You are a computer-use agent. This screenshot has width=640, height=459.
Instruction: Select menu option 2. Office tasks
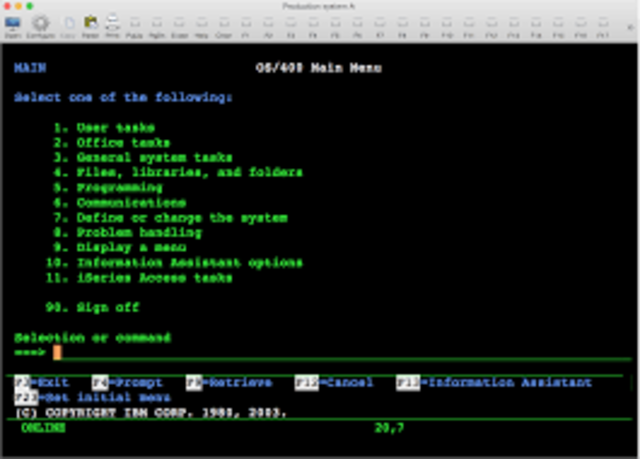click(x=112, y=143)
